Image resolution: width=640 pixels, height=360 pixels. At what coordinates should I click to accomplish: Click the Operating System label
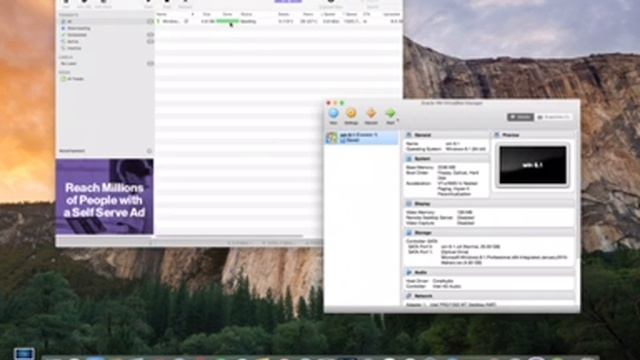click(424, 149)
